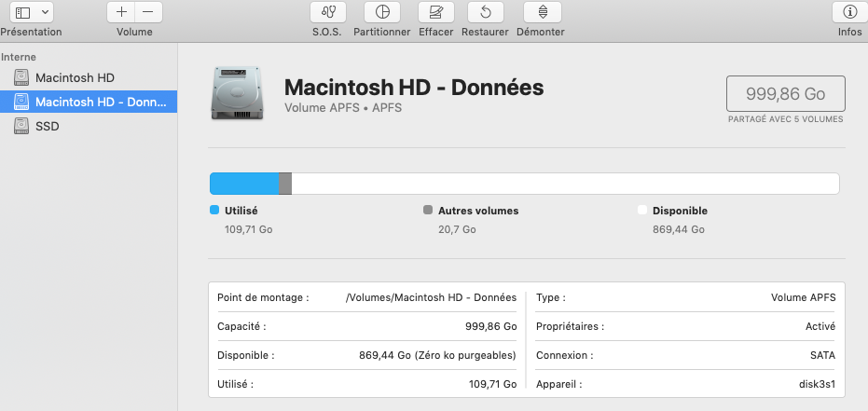Click the Connexion value SATA
868x411 pixels.
(x=823, y=355)
